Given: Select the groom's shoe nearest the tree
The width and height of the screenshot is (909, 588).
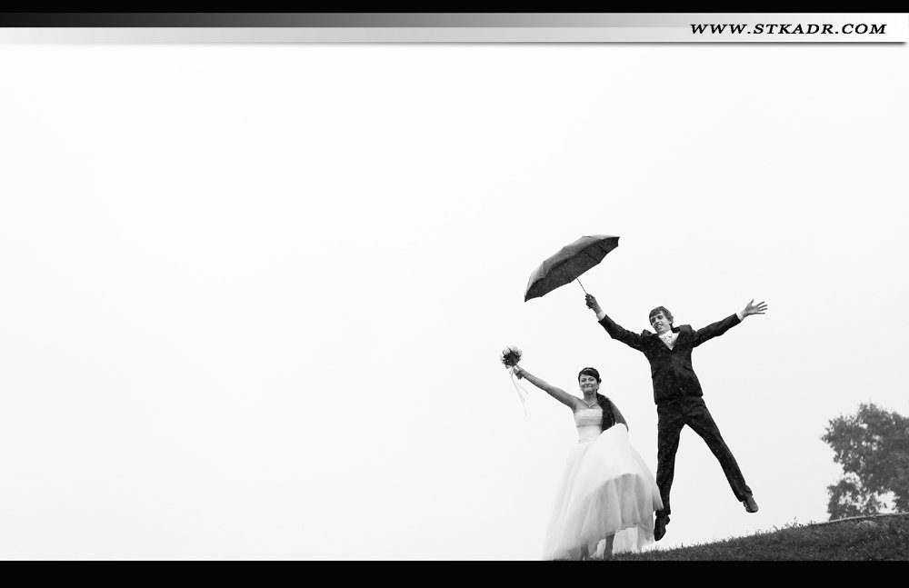Looking at the screenshot, I should click(750, 503).
